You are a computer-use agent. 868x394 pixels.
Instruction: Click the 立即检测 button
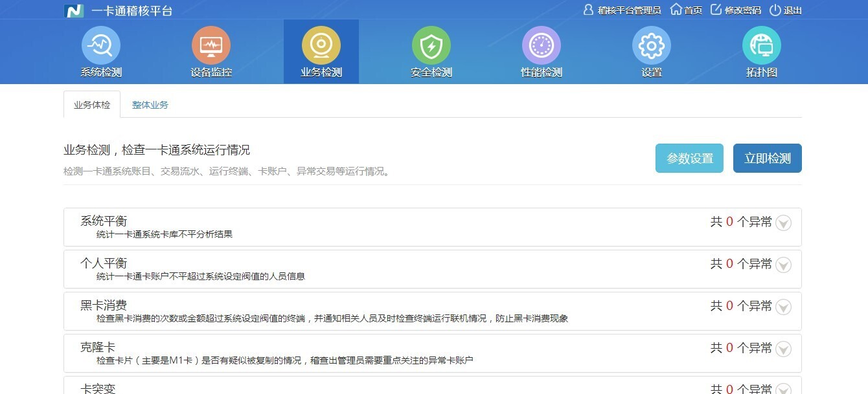click(767, 157)
